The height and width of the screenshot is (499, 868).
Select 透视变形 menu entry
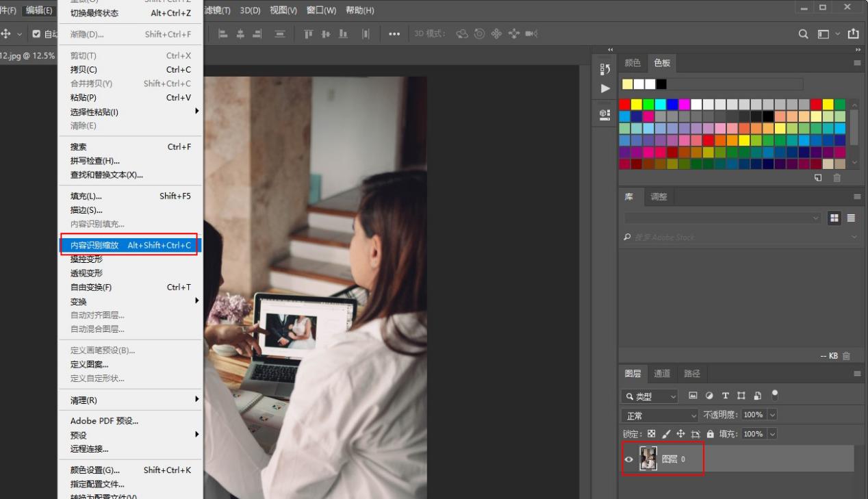131,273
